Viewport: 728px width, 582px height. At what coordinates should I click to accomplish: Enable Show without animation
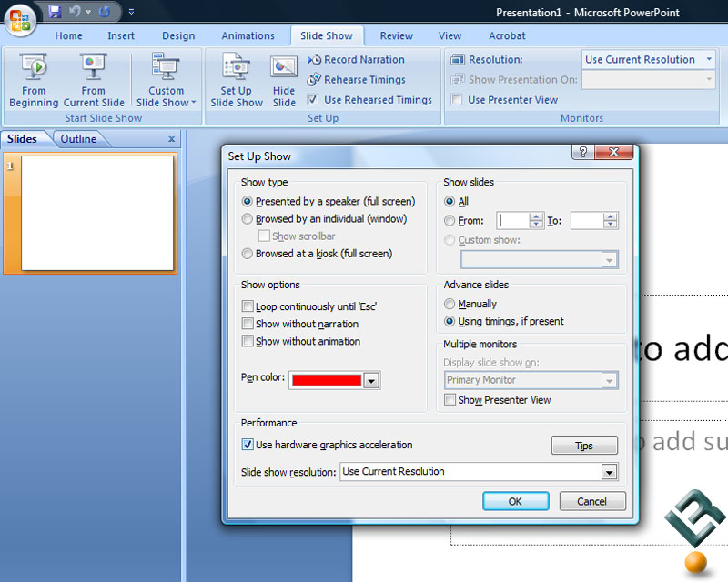(248, 341)
